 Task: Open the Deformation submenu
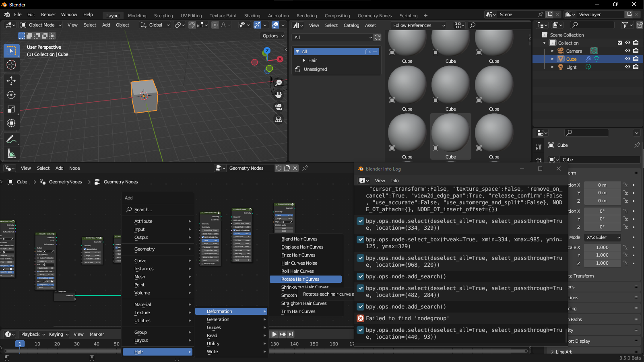[x=231, y=311]
